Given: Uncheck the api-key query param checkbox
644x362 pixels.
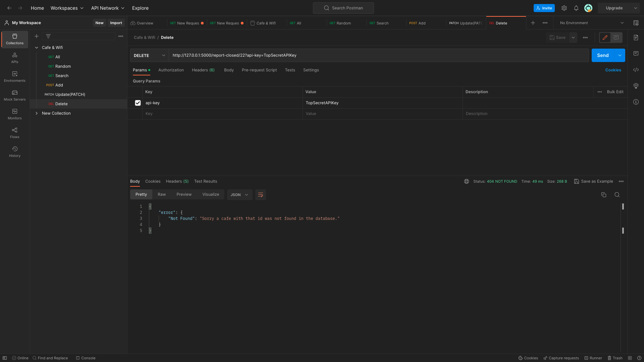Looking at the screenshot, I should coord(138,103).
